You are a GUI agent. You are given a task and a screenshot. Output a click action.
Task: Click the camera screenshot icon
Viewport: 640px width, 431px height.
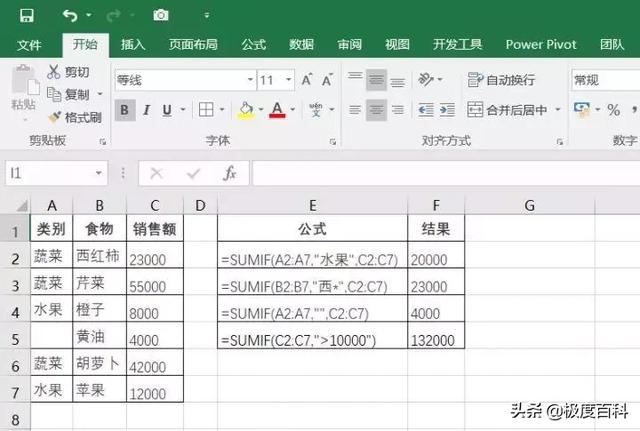click(161, 16)
